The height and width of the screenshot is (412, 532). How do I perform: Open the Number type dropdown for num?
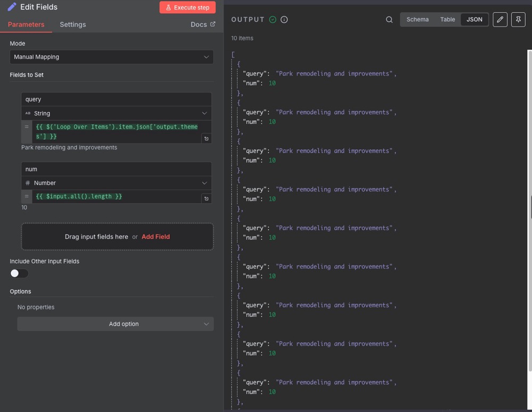pos(116,183)
